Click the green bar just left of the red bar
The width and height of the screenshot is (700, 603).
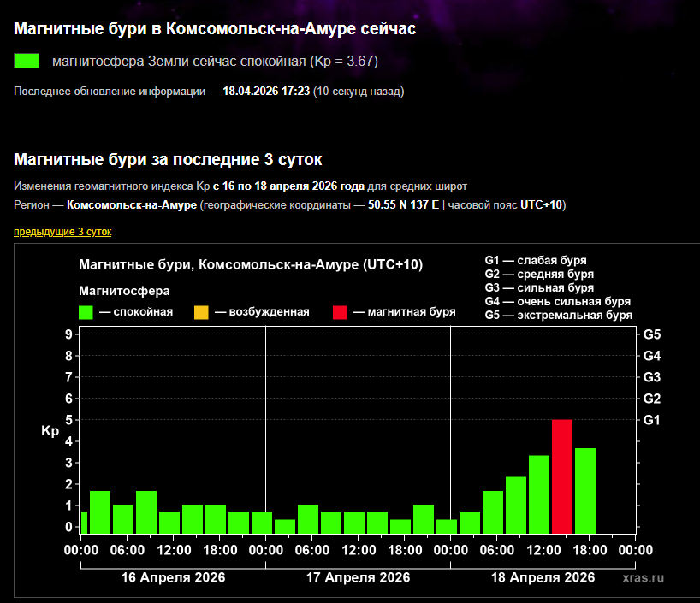[538, 494]
